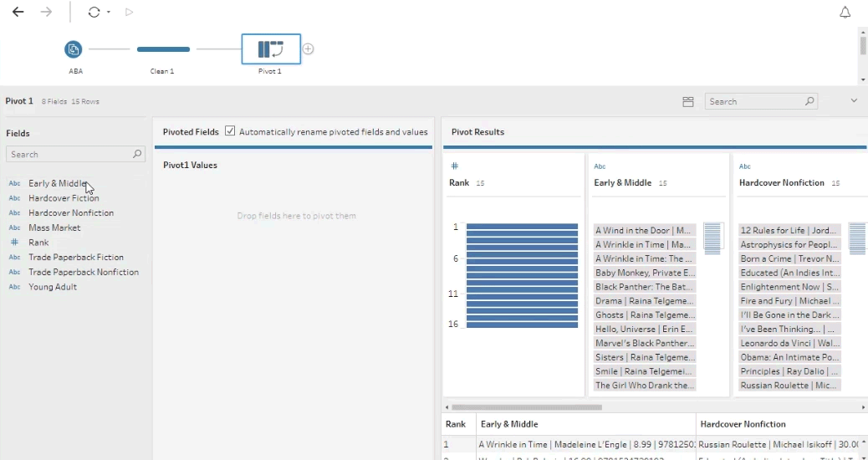Image resolution: width=868 pixels, height=460 pixels.
Task: Select the Hardcover Fiction field
Action: click(x=64, y=198)
